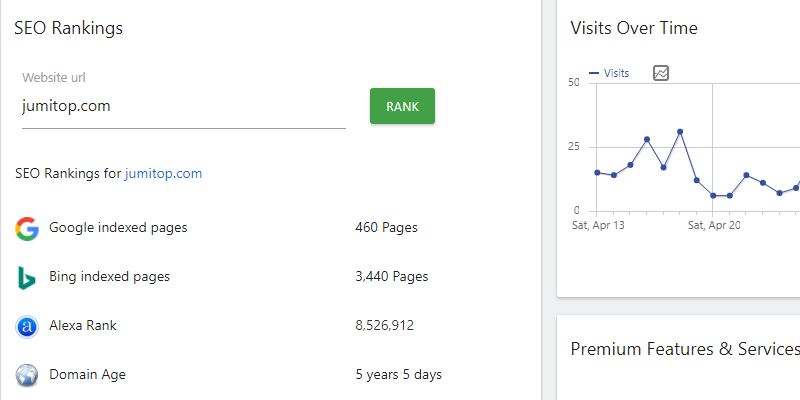The image size is (800, 400).
Task: Click the Alexa Rank value 8,526,912
Action: click(384, 326)
